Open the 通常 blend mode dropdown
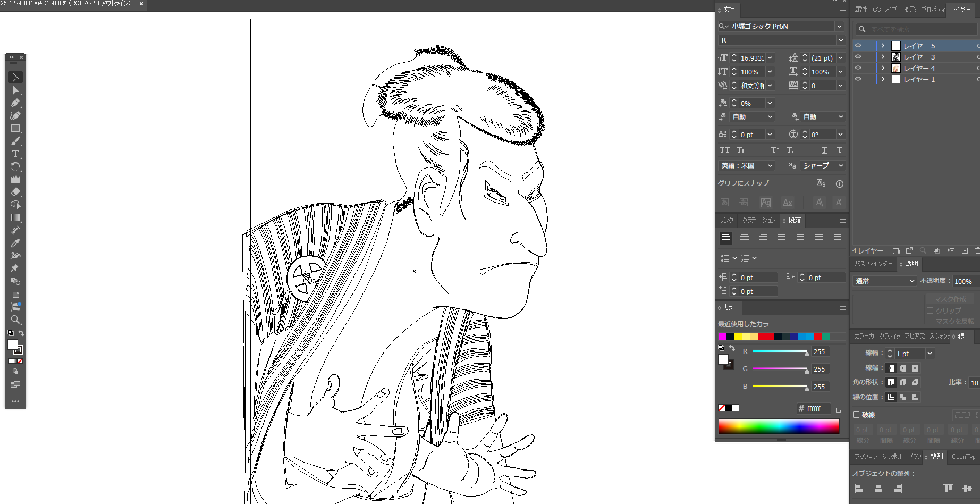 [884, 281]
